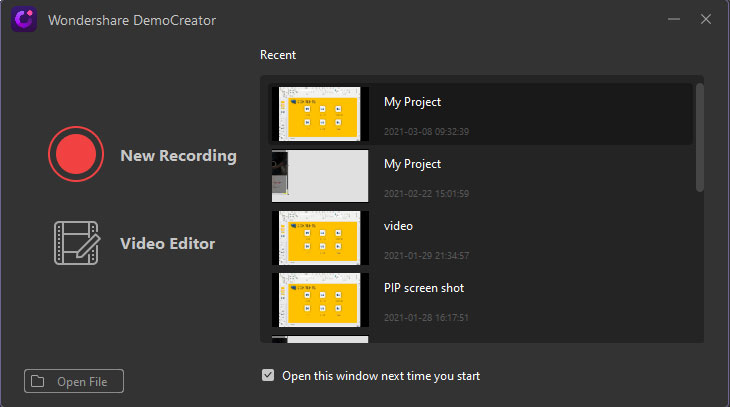Click the timestamp 2021-01-29 21:34:57
Viewport: 730px width, 407px height.
point(426,256)
